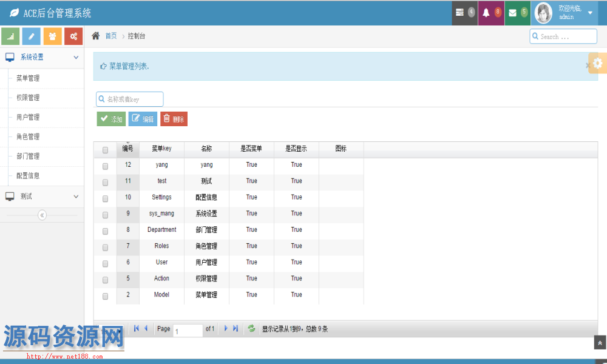Open 用户管理 in the sidebar
The height and width of the screenshot is (364, 607).
pyautogui.click(x=28, y=117)
